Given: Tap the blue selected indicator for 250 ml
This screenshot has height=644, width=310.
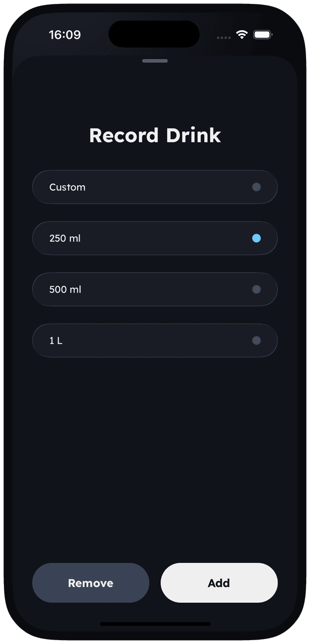Looking at the screenshot, I should tap(257, 238).
